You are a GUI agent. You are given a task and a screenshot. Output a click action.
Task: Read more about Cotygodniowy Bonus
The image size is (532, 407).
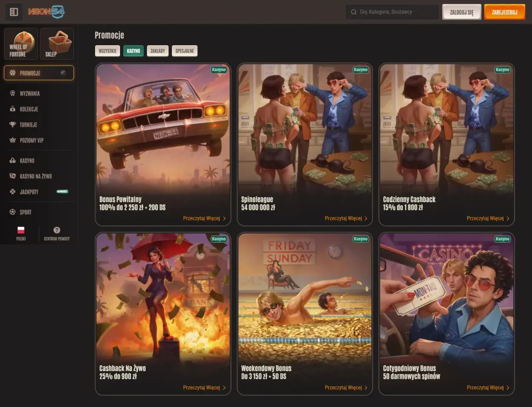[488, 387]
